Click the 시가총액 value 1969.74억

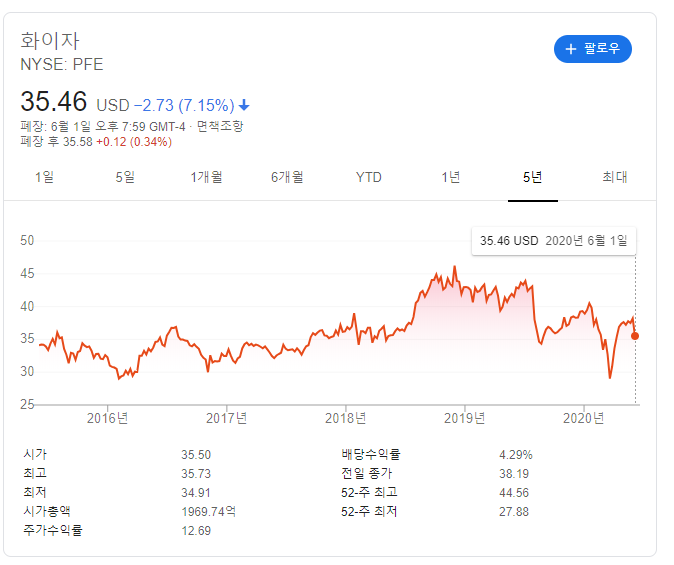coord(208,512)
